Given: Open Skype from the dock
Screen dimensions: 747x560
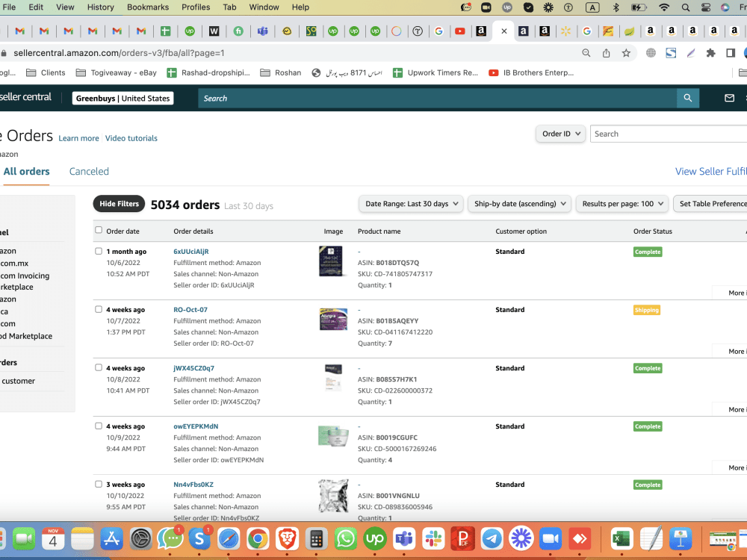Looking at the screenshot, I should click(x=199, y=539).
